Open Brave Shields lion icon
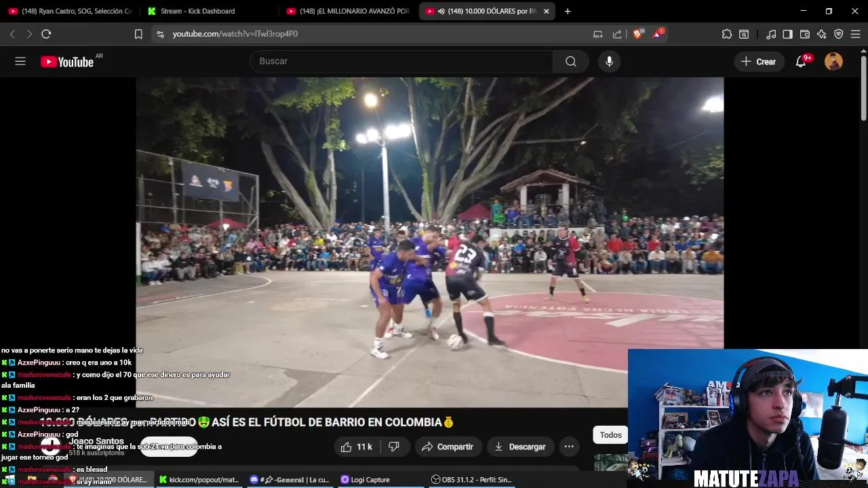This screenshot has height=488, width=868. coord(637,34)
